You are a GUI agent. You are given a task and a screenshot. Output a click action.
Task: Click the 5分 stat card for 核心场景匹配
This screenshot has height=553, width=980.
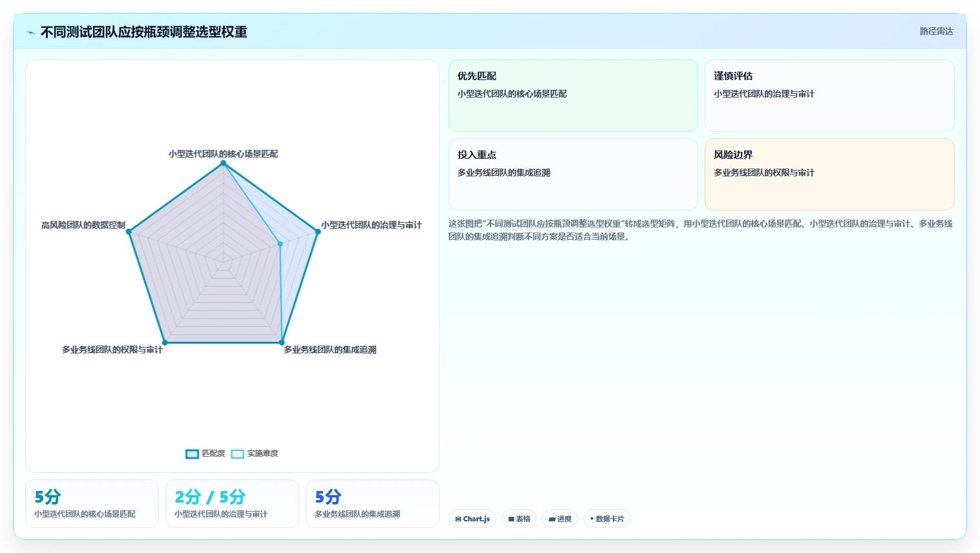click(x=92, y=504)
